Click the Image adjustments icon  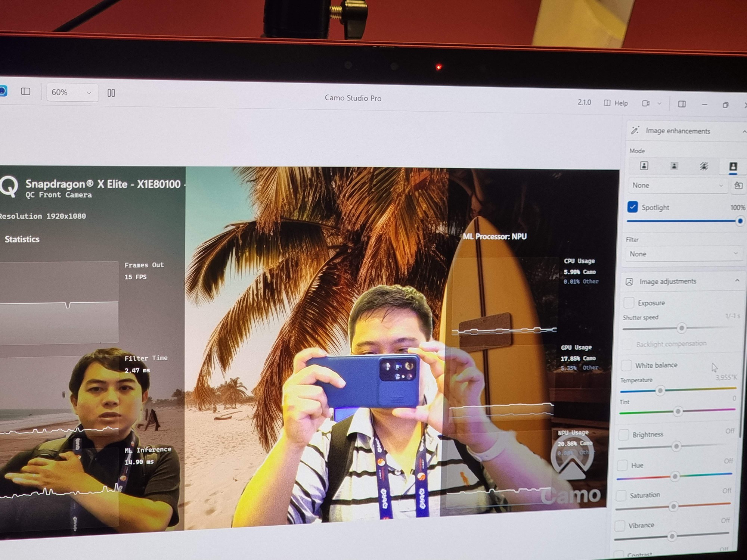(x=629, y=281)
